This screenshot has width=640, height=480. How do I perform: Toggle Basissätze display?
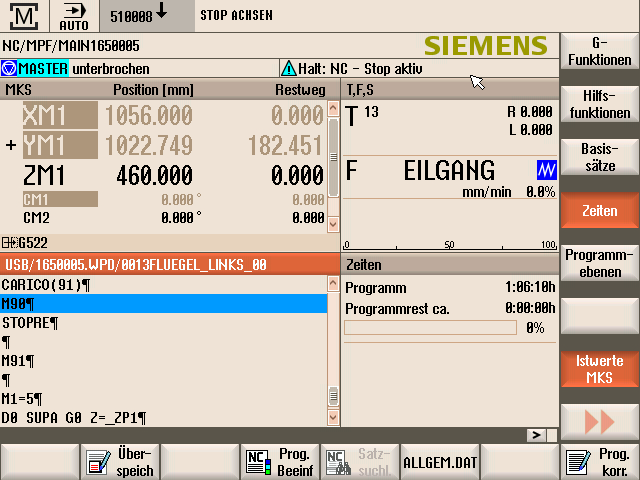click(599, 158)
